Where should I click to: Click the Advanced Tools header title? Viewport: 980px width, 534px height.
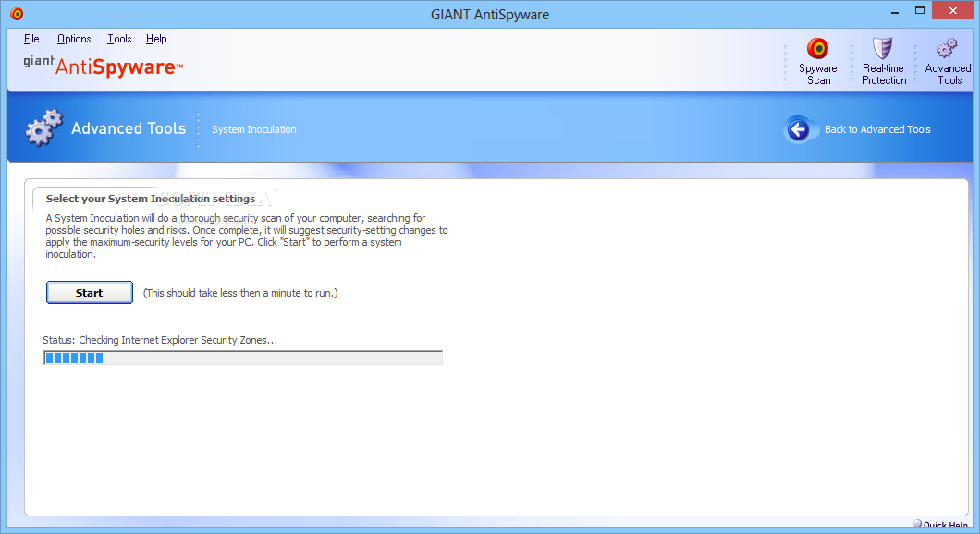pyautogui.click(x=129, y=128)
